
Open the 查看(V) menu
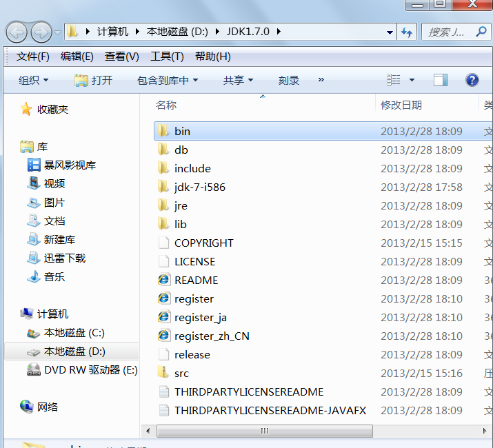121,57
